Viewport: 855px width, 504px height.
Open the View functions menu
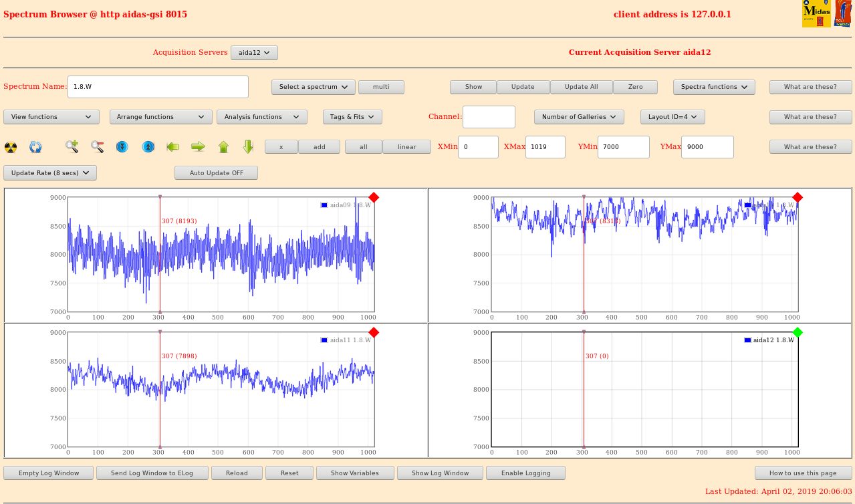coord(51,117)
